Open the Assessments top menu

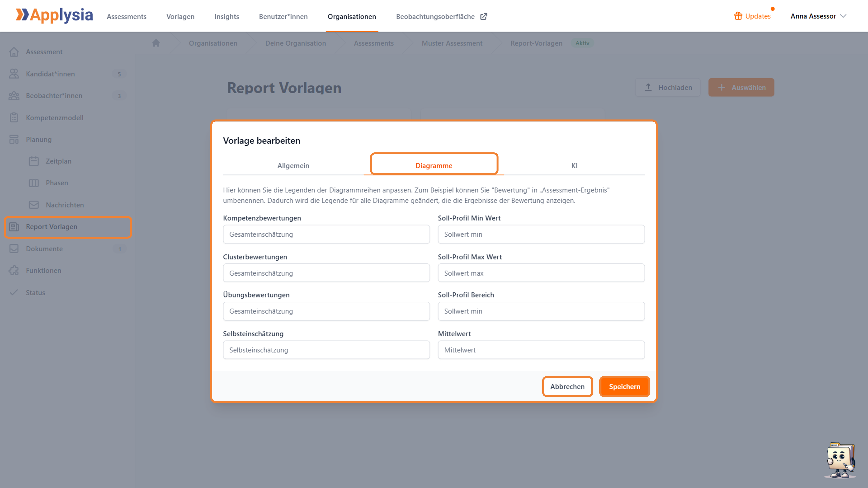click(x=126, y=17)
